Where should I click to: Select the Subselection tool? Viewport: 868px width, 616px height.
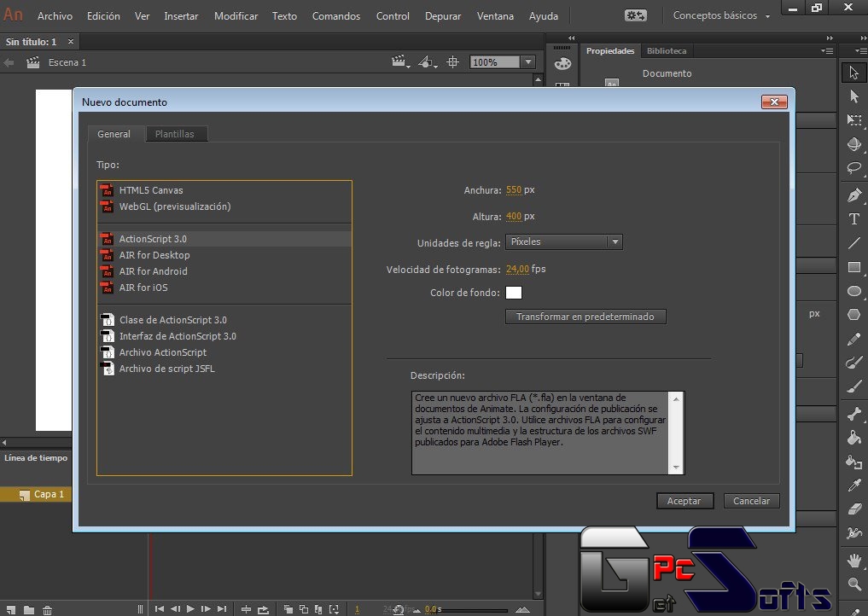click(x=853, y=96)
